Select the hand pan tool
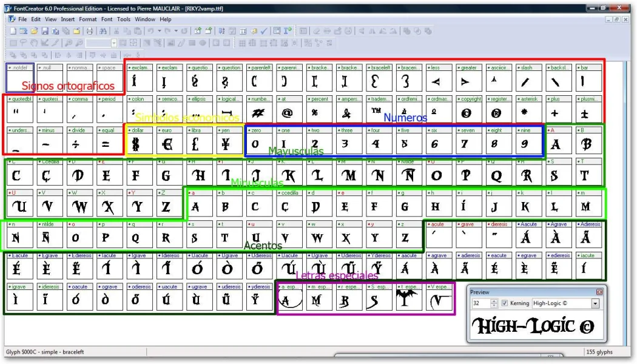This screenshot has height=364, width=637. [34, 43]
